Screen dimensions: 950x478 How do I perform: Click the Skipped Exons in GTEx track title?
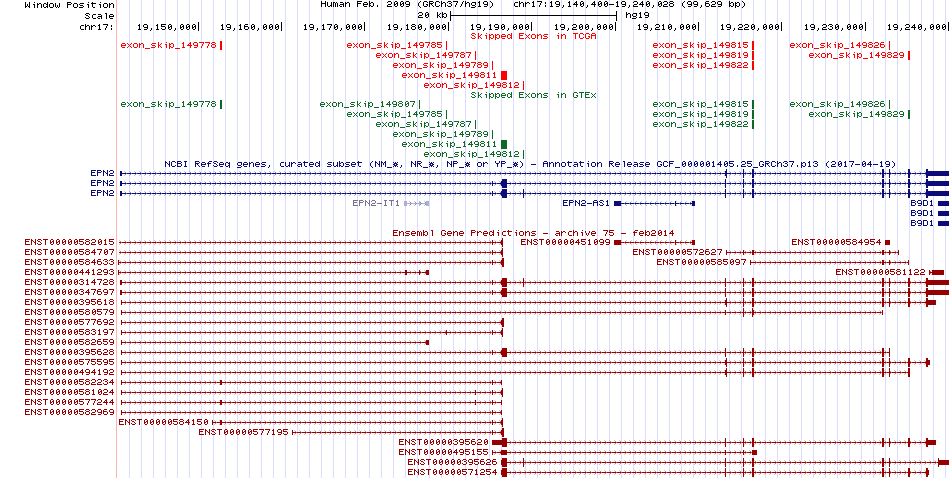pos(534,95)
